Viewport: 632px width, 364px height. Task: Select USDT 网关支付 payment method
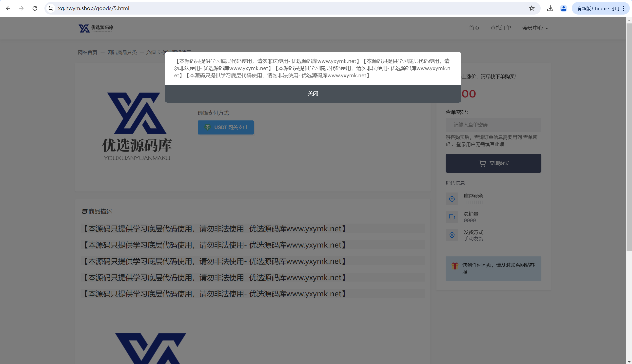[226, 127]
